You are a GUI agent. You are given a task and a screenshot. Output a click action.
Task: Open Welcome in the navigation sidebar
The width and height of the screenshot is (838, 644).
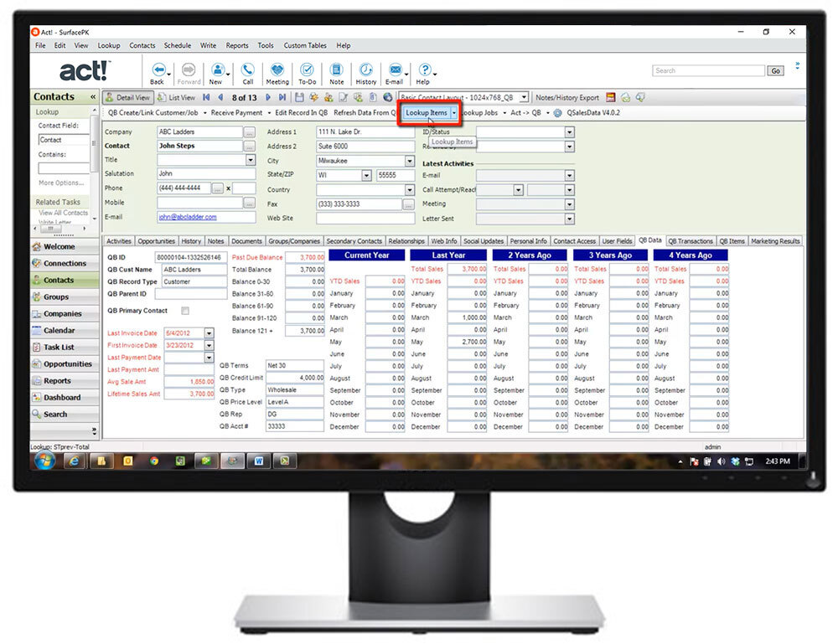(65, 247)
